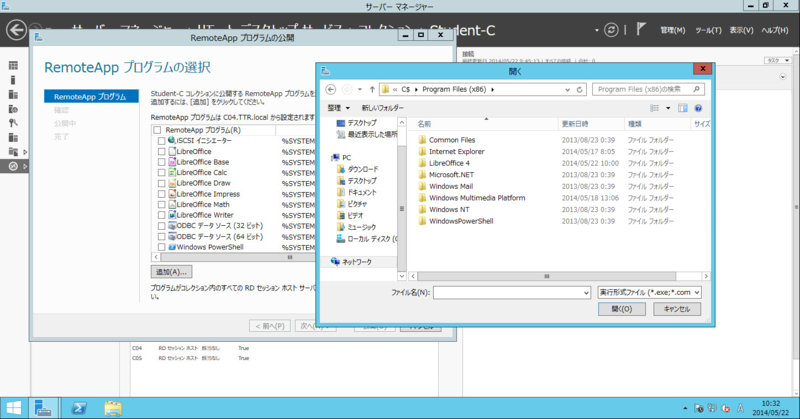The image size is (800, 419).
Task: Go up one folder level in Open dialog
Action: (x=372, y=89)
